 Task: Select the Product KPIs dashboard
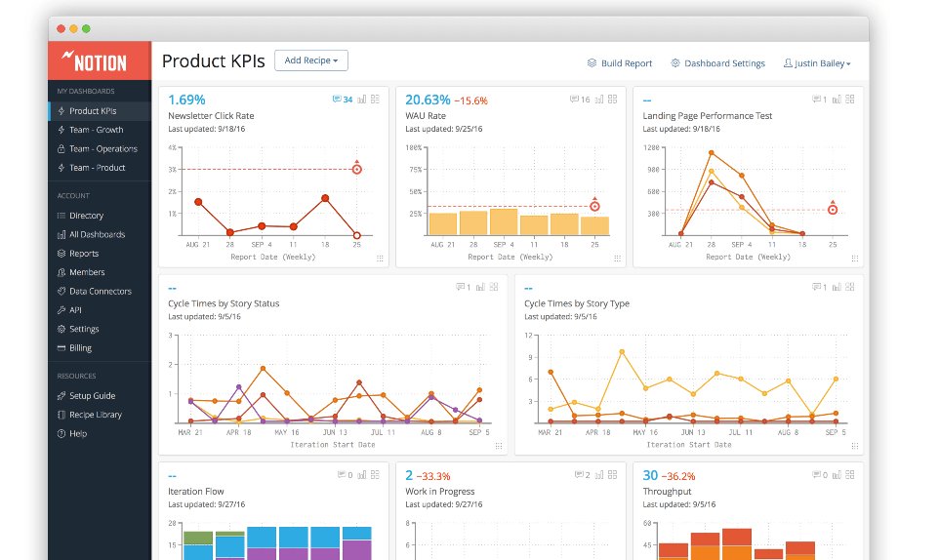point(100,110)
